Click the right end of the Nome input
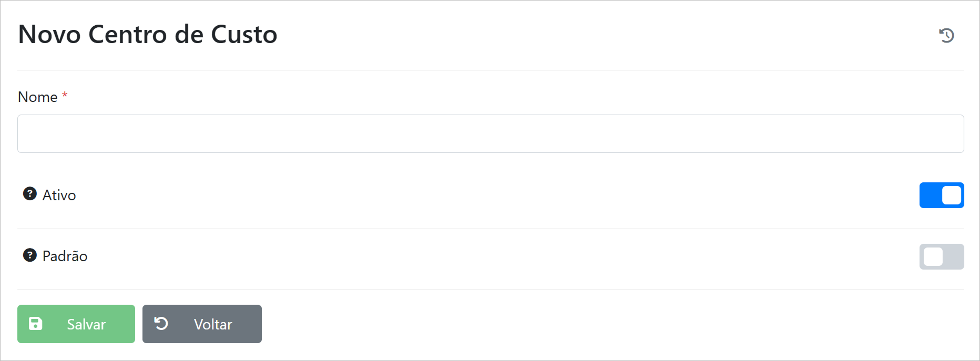The image size is (980, 361). point(946,134)
